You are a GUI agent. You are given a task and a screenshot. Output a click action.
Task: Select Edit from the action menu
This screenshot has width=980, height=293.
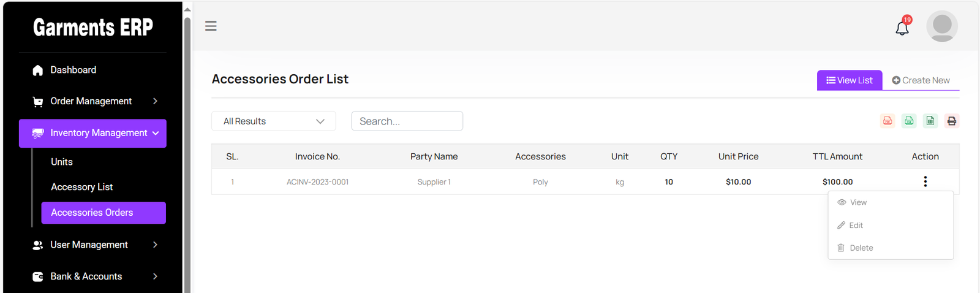[x=856, y=226]
